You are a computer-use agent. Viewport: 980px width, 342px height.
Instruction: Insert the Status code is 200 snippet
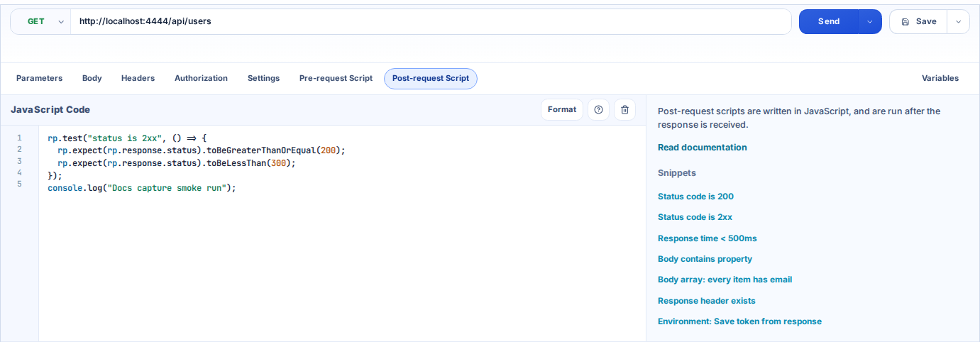695,197
